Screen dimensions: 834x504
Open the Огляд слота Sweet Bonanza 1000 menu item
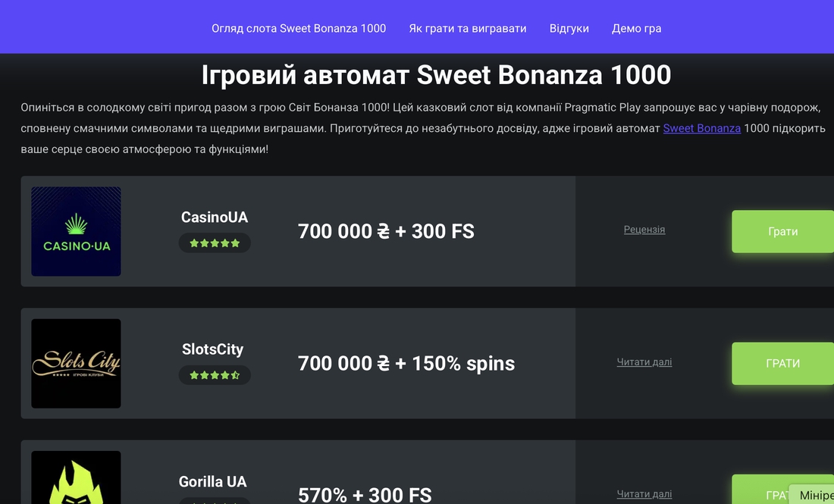[299, 29]
